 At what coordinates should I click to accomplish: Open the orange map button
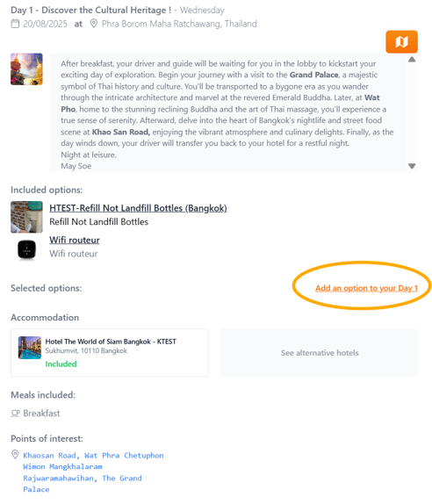click(401, 42)
